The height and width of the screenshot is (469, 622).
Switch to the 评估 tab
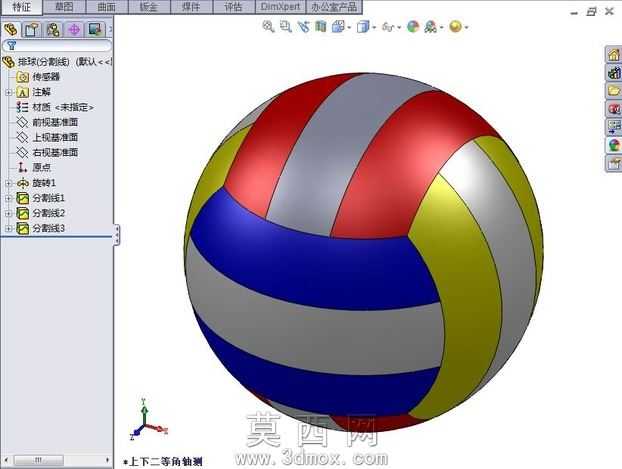pos(234,7)
